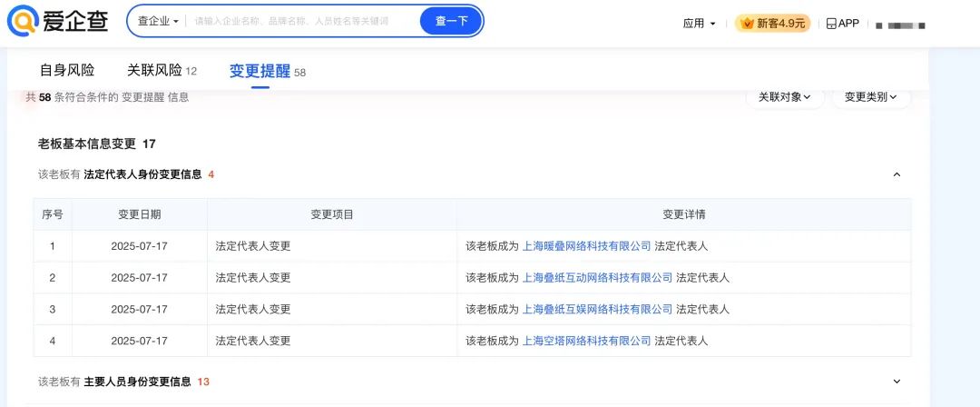This screenshot has width=980, height=407.
Task: Click the 老板基本信息变更 17 heading
Action: click(97, 144)
